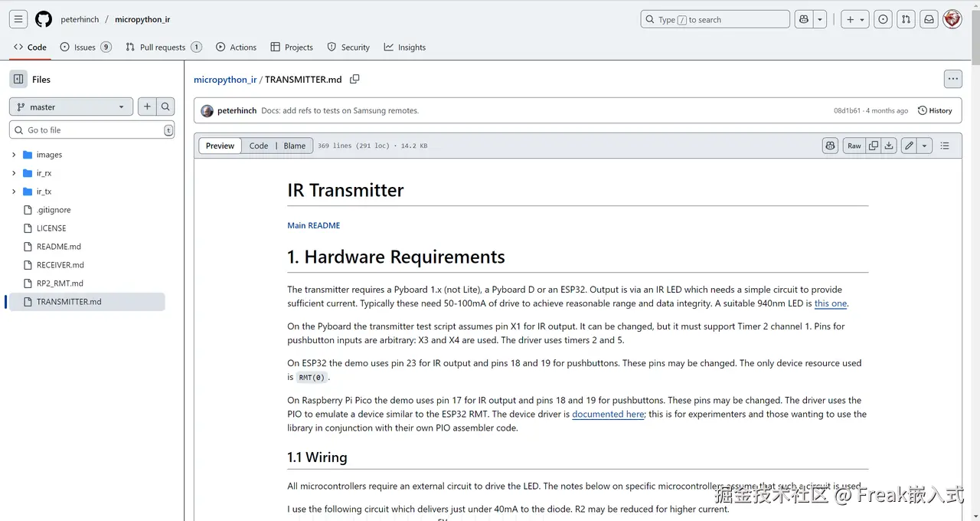Viewport: 980px width, 521px height.
Task: Expand the ir_tx folder chevron
Action: pyautogui.click(x=14, y=192)
